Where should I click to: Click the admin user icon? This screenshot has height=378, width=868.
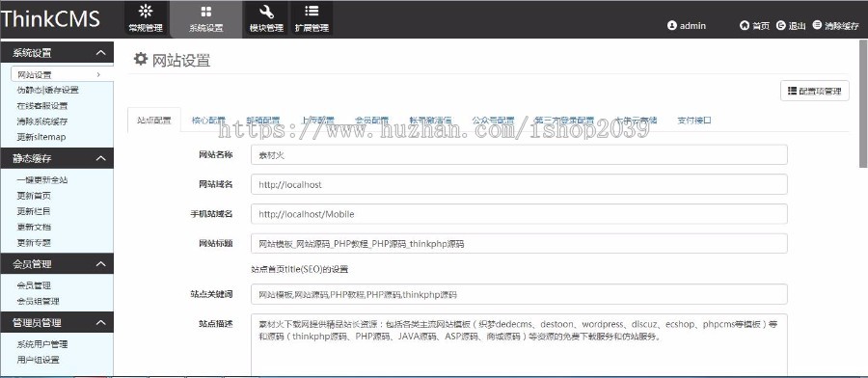pyautogui.click(x=672, y=25)
